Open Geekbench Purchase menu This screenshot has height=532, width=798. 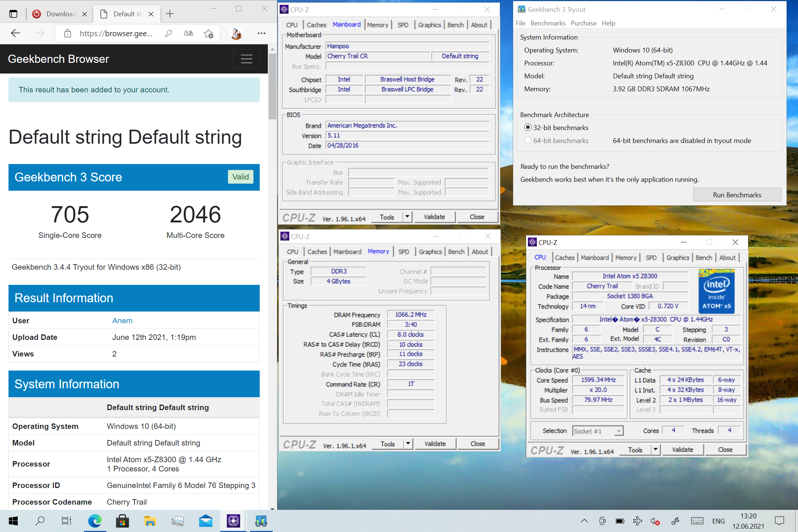click(x=583, y=23)
